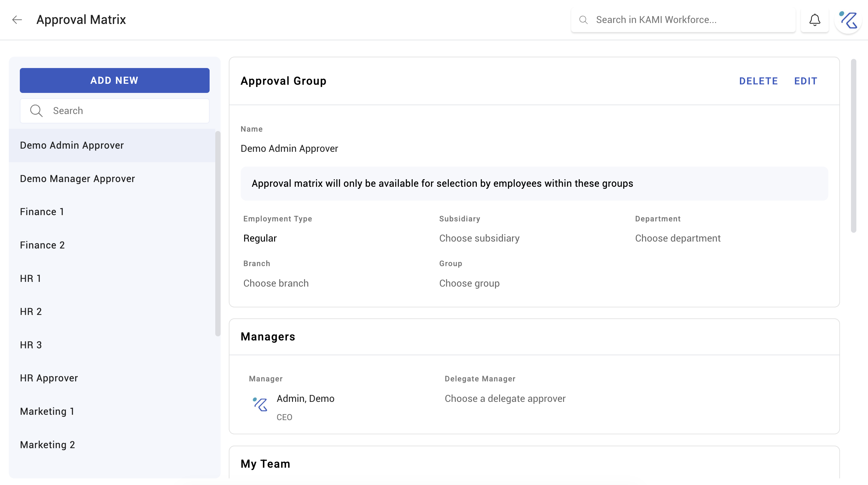The width and height of the screenshot is (868, 485).
Task: Open Marketing 2 group
Action: coord(112,445)
